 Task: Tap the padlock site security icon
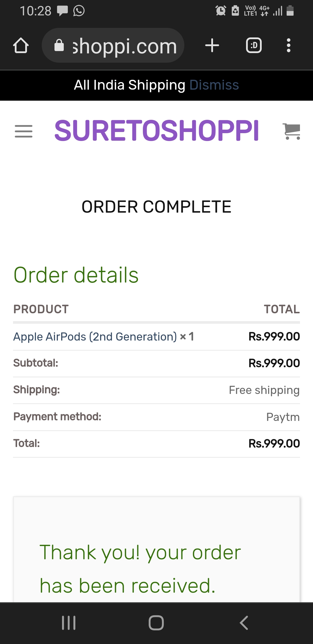point(59,46)
